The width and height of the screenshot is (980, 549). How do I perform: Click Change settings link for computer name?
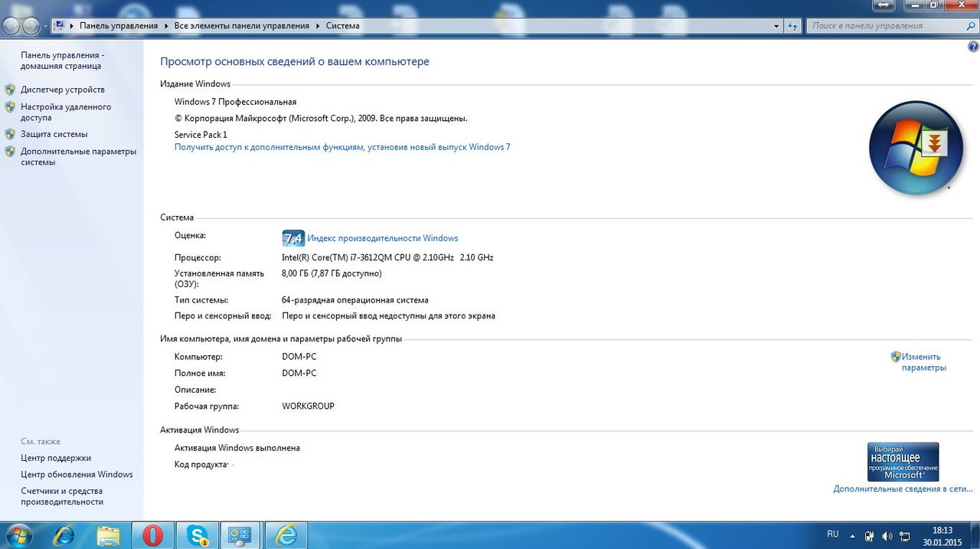pyautogui.click(x=923, y=362)
